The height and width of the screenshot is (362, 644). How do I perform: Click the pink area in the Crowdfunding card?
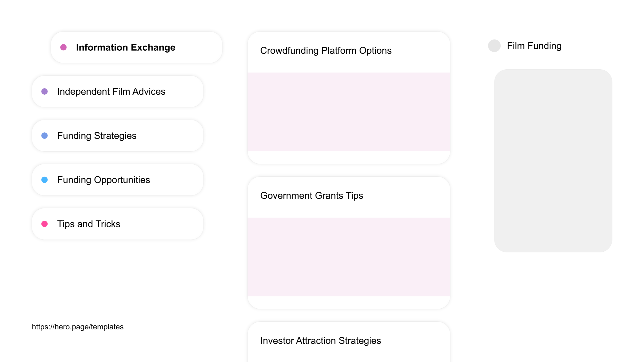pos(349,112)
